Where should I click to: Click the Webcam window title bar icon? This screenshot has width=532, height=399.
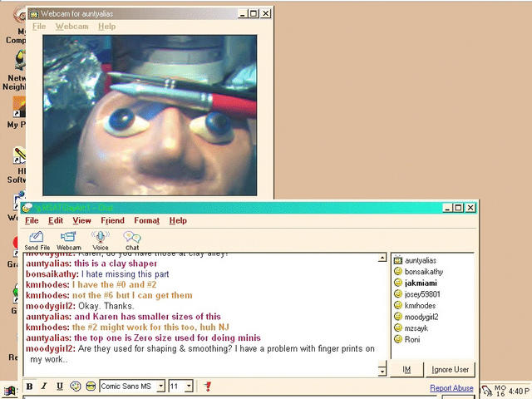click(x=33, y=14)
